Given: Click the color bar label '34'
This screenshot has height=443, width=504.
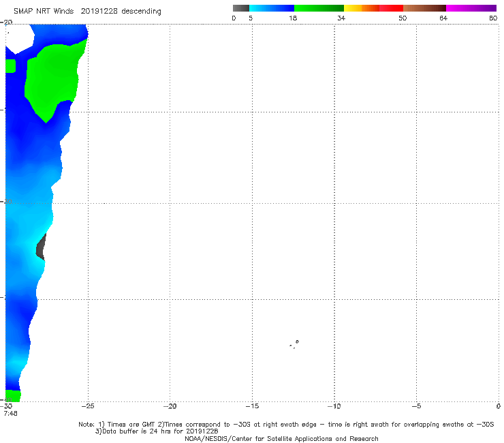Looking at the screenshot, I should (x=341, y=18).
